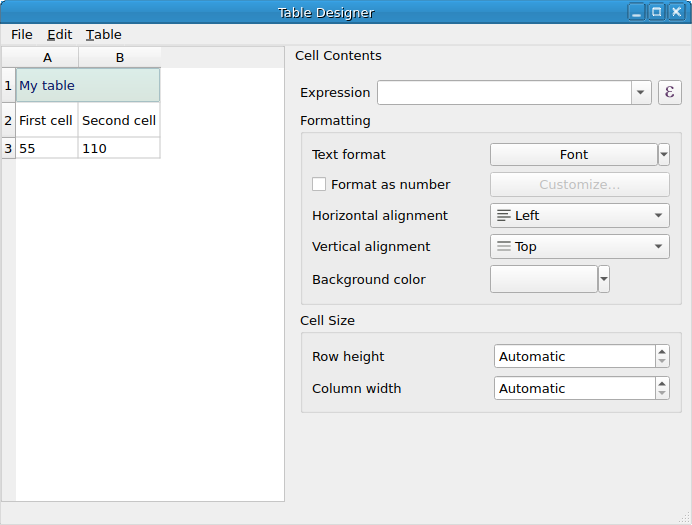Open the Background color dropdown arrow
The image size is (692, 525).
[x=604, y=280]
